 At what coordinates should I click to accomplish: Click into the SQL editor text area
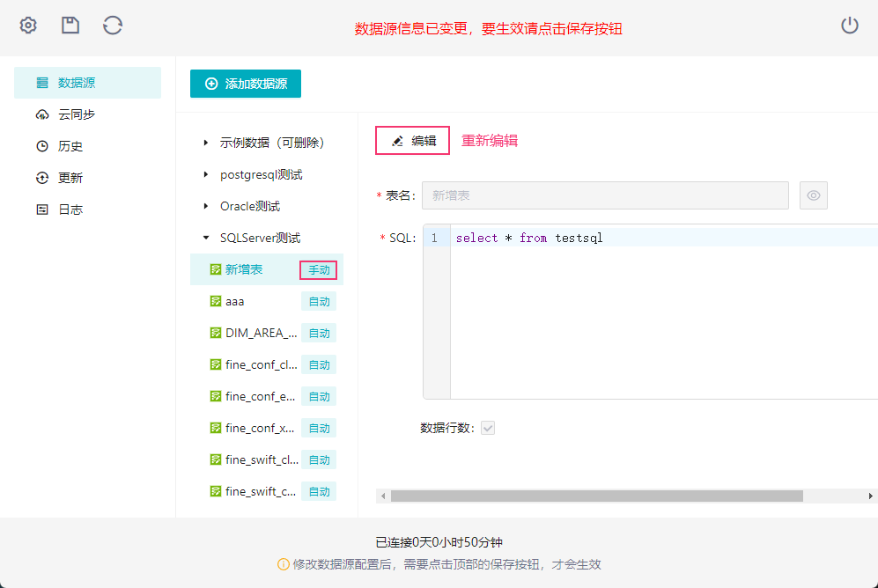coord(664,312)
